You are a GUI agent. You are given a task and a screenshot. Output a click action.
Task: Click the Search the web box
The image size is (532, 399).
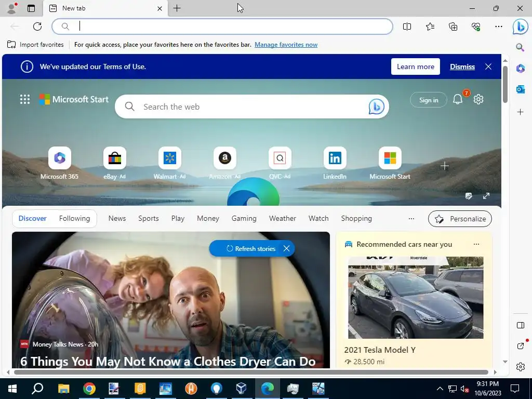(252, 107)
